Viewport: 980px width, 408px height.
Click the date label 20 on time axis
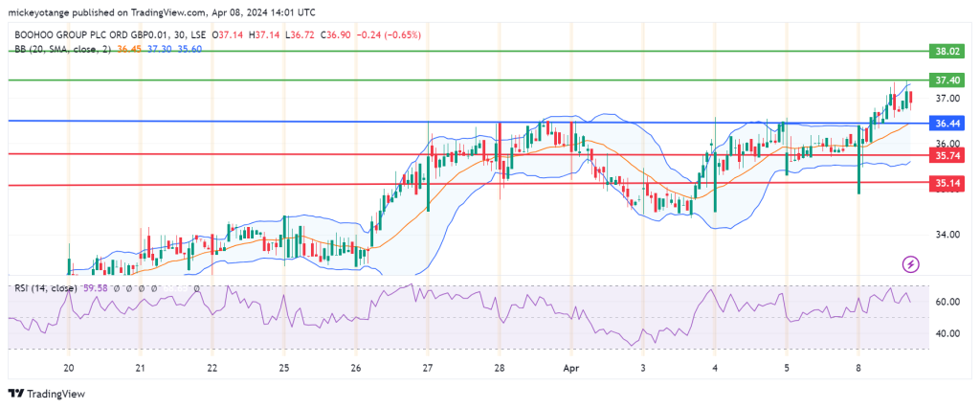[x=69, y=369]
